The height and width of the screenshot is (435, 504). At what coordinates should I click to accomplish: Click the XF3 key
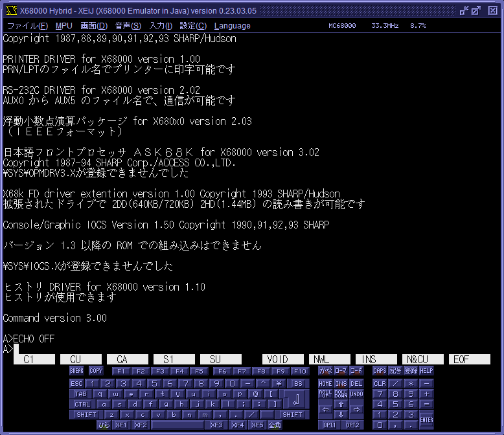tap(216, 425)
